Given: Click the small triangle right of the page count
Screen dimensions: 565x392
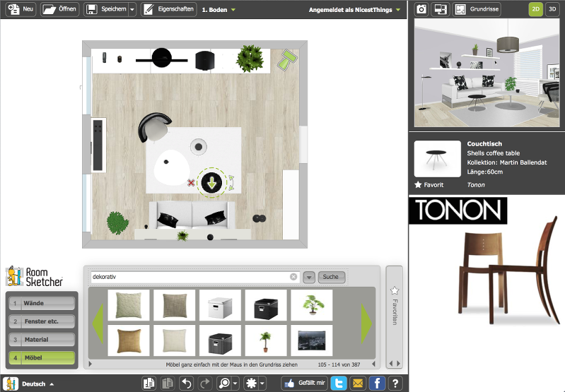Looking at the screenshot, I should coord(373,364).
